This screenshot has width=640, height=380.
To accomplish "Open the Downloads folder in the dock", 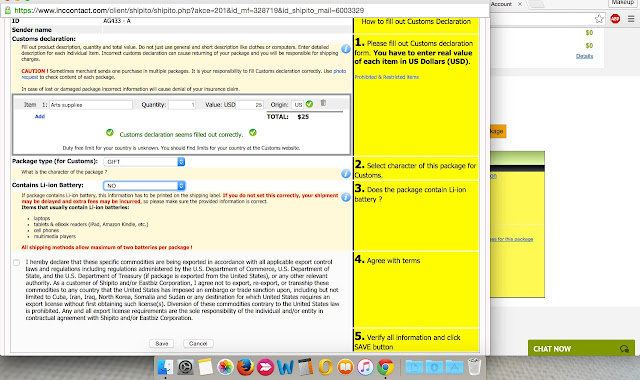I will tap(434, 367).
